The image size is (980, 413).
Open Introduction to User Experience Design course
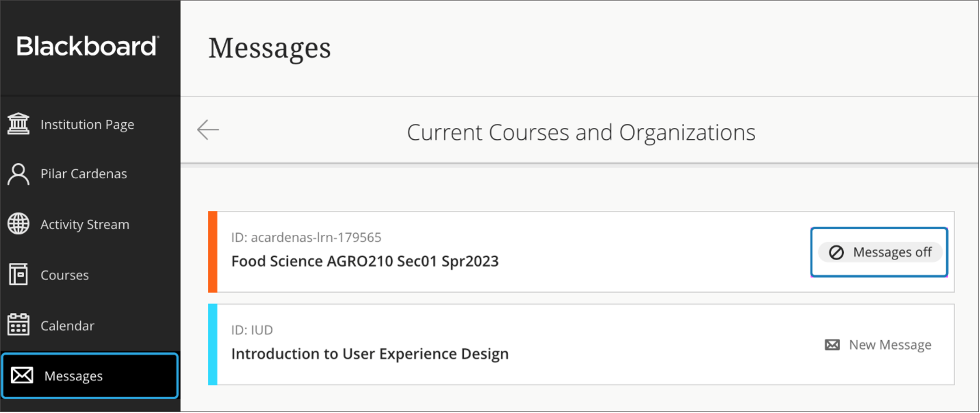370,354
